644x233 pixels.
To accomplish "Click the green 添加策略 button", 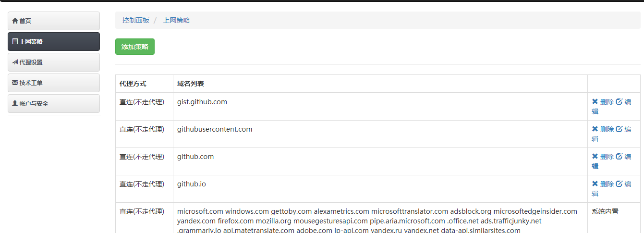I will pyautogui.click(x=135, y=47).
